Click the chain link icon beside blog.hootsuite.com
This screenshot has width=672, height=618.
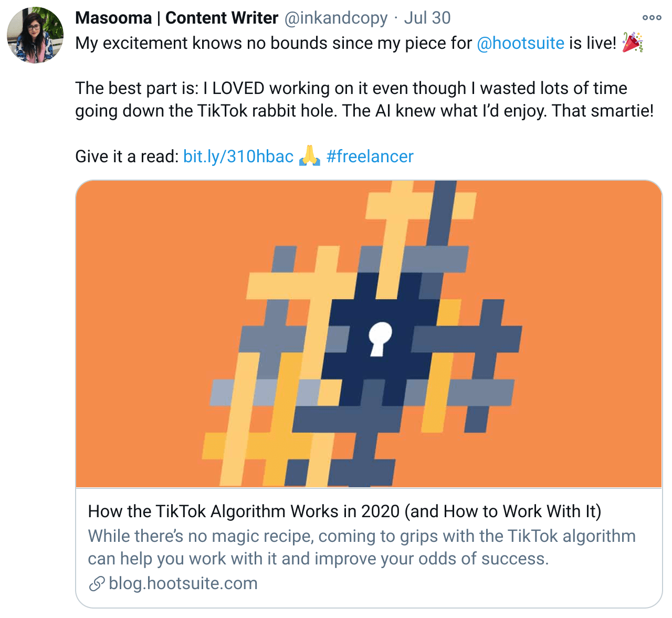point(97,583)
